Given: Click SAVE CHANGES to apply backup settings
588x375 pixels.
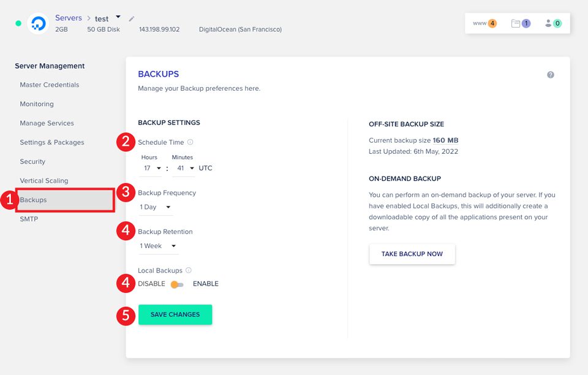Looking at the screenshot, I should point(175,314).
